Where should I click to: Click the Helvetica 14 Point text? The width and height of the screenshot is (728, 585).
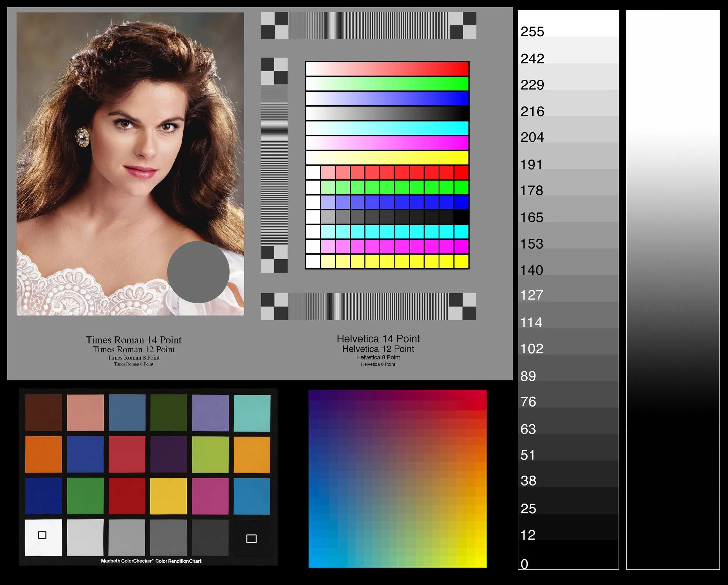pos(378,338)
